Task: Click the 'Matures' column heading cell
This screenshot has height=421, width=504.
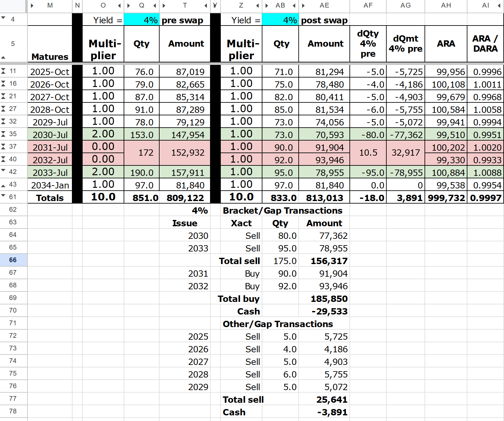Action: pyautogui.click(x=50, y=44)
